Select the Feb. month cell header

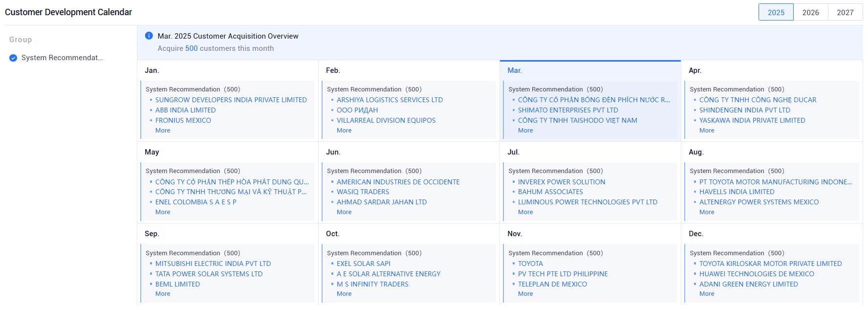tap(333, 70)
